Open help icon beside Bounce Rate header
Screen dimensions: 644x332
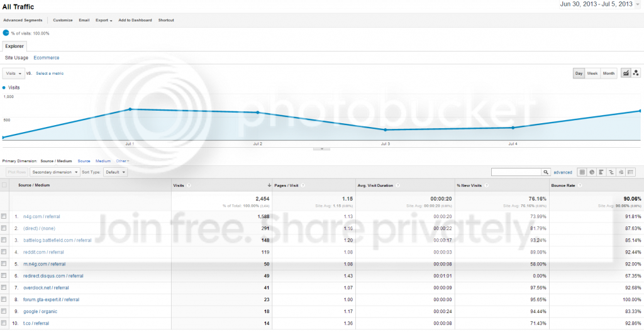tap(580, 185)
